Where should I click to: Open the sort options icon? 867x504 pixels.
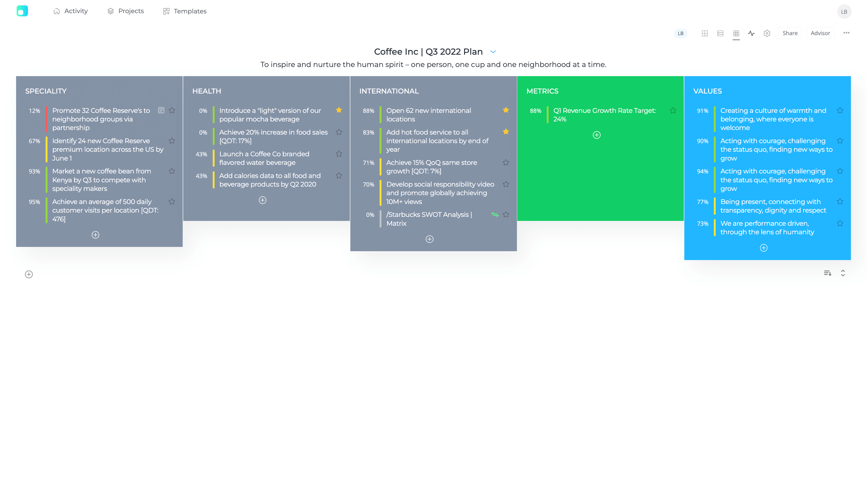coord(828,273)
